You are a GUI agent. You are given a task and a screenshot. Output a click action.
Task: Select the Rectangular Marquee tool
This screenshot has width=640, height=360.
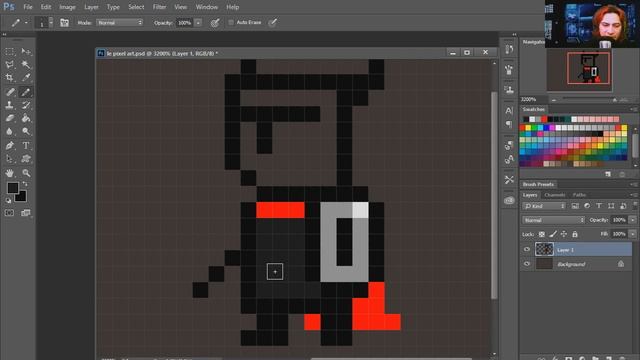(x=10, y=51)
